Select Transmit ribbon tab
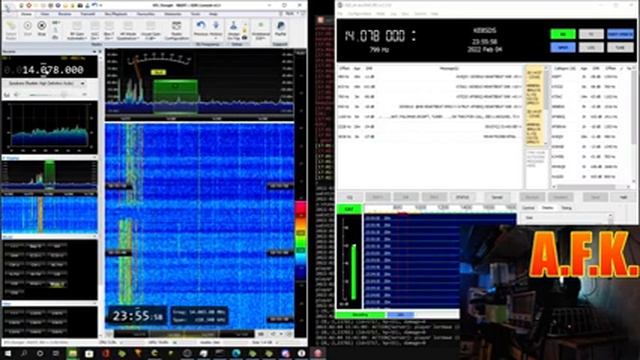This screenshot has height=360, width=640. pos(88,14)
